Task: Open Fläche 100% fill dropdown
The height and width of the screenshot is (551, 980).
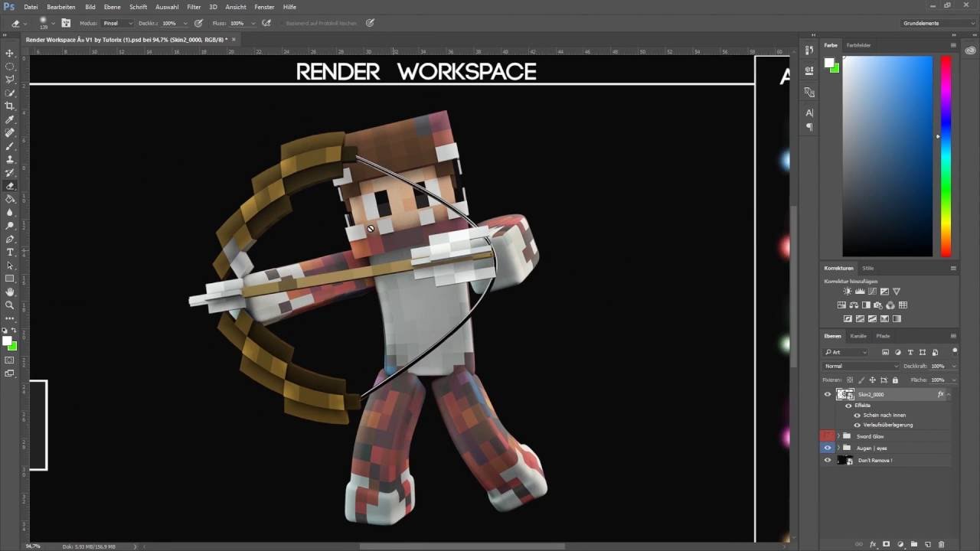Action: pos(954,380)
